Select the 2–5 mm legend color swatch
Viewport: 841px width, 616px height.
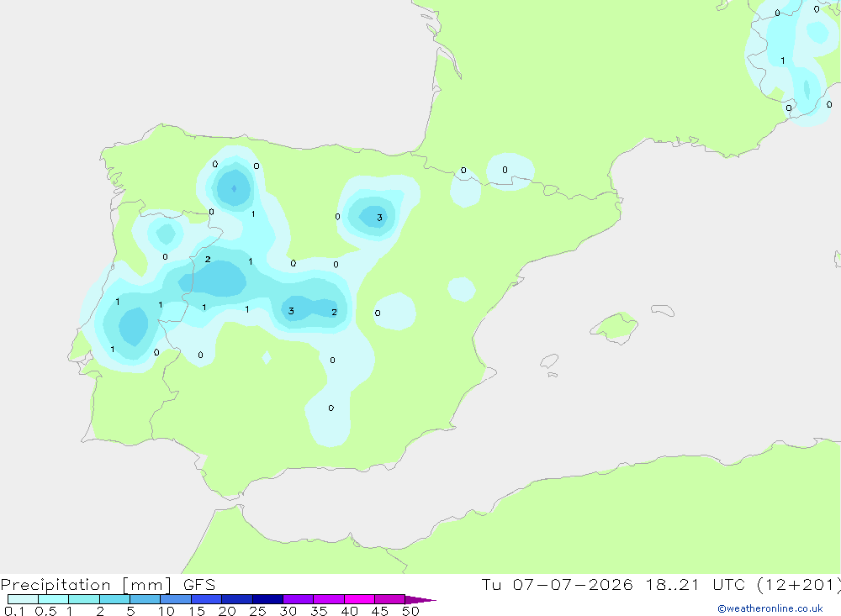click(114, 599)
